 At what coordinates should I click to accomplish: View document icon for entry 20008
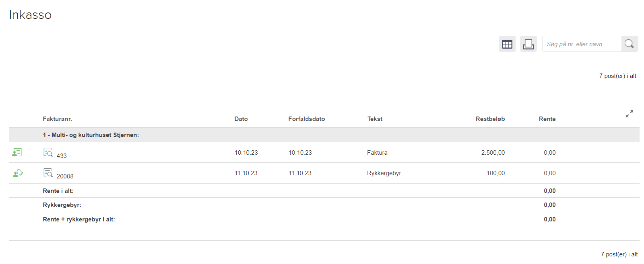click(48, 173)
